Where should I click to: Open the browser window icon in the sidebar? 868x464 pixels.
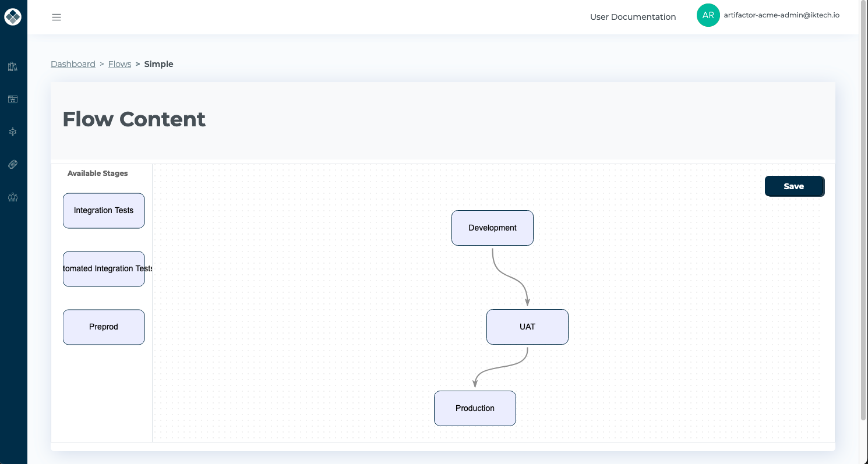pos(13,99)
